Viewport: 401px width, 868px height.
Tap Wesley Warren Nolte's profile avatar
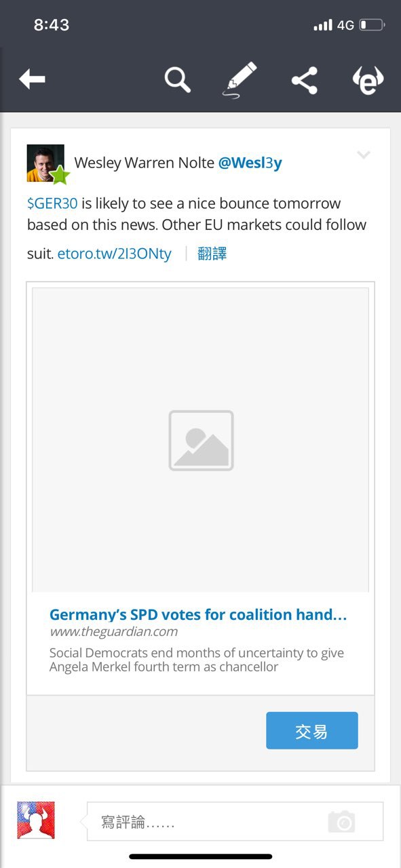coord(46,163)
